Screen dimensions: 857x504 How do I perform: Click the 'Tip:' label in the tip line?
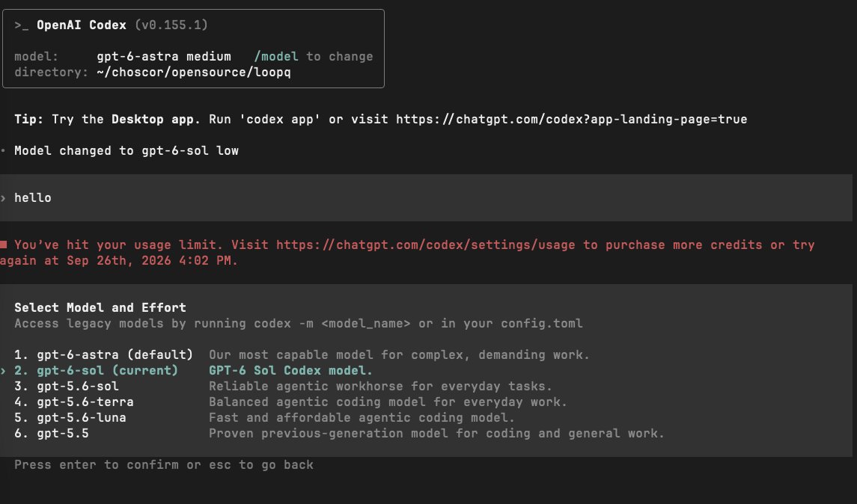(x=29, y=120)
